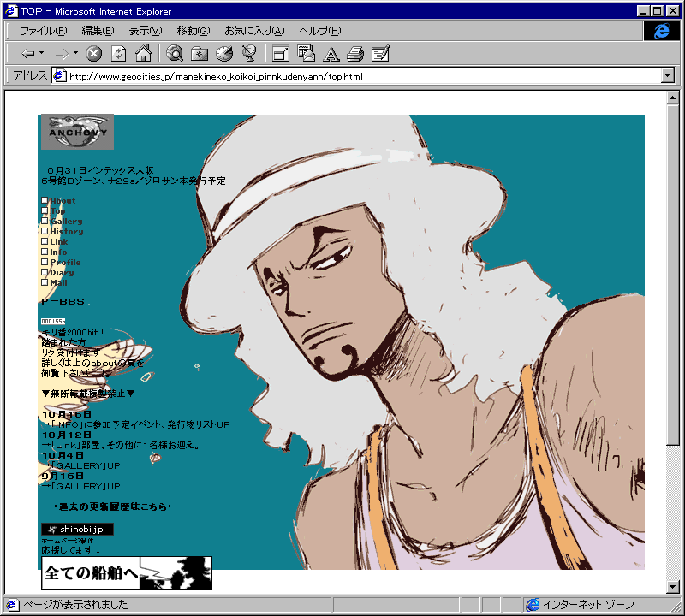685x616 pixels.
Task: Click the キリ番2000hit！ text
Action: click(x=73, y=332)
